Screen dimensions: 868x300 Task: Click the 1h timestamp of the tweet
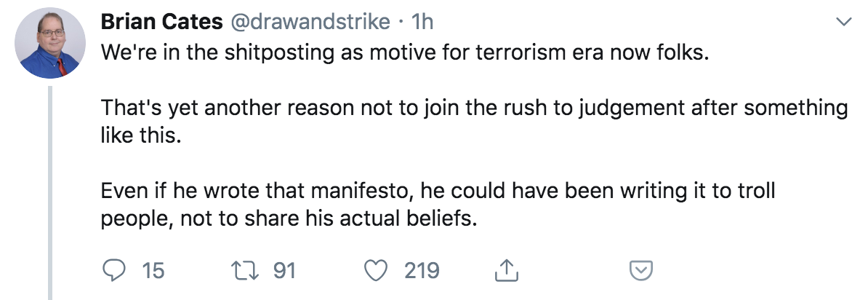pos(422,23)
